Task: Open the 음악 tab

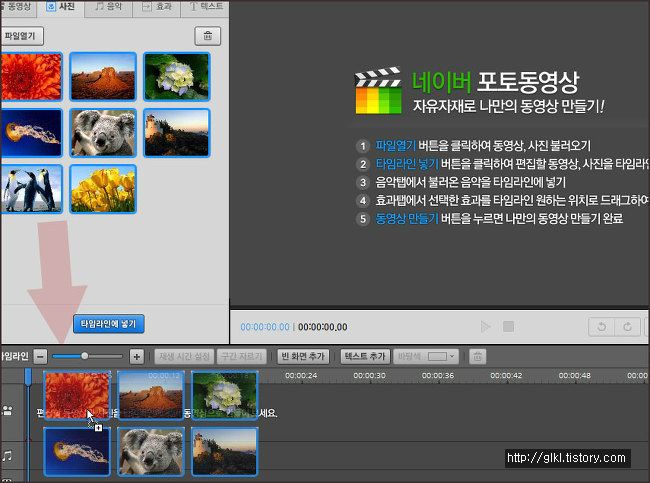Action: pos(108,7)
